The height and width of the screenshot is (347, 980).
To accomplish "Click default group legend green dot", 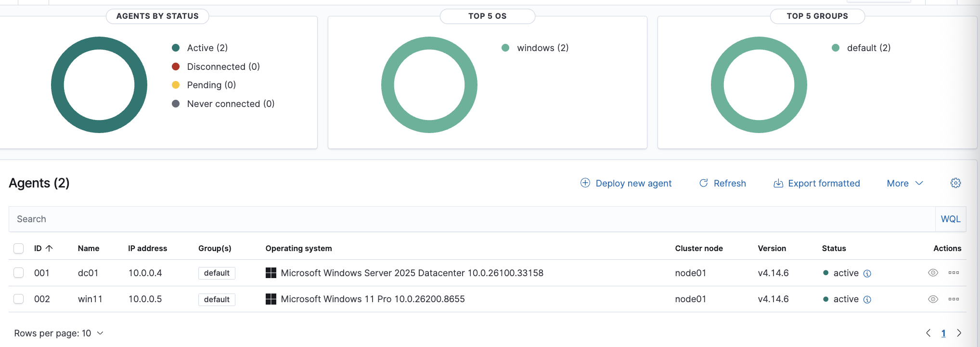I will (x=836, y=48).
